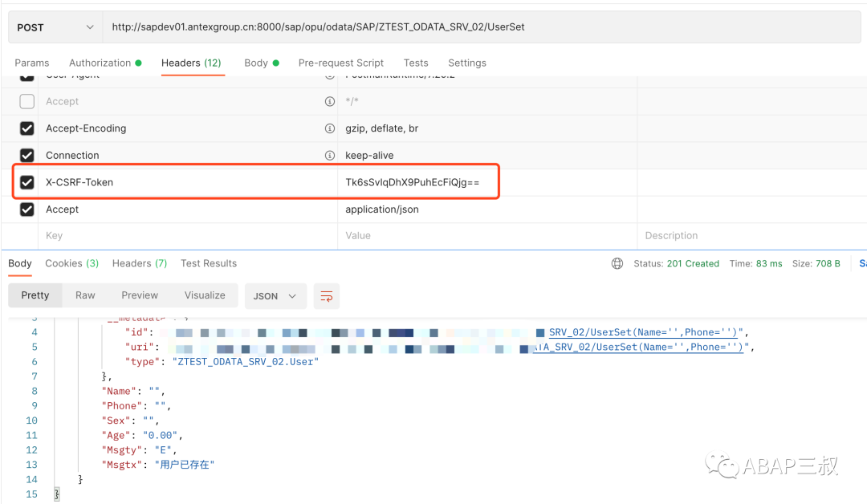Show info for the Accept */* header
The image size is (867, 504).
tap(330, 101)
